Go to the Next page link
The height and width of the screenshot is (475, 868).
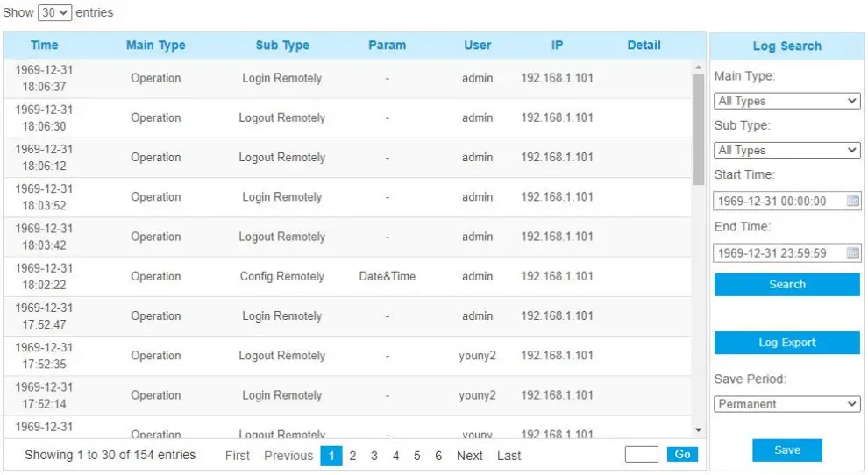(469, 456)
